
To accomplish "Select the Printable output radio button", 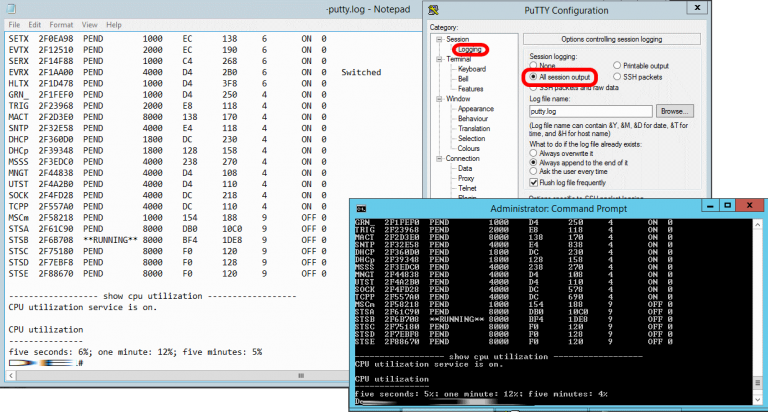I will tap(618, 66).
